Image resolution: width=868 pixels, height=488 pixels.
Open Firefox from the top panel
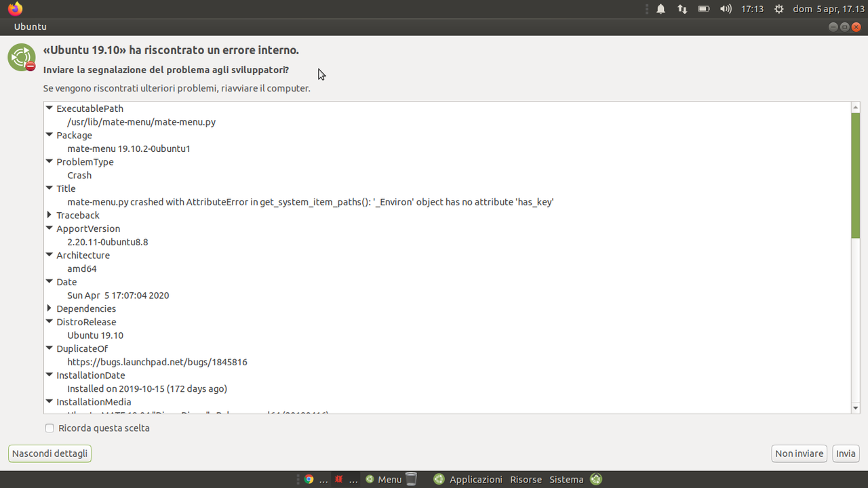[x=15, y=9]
